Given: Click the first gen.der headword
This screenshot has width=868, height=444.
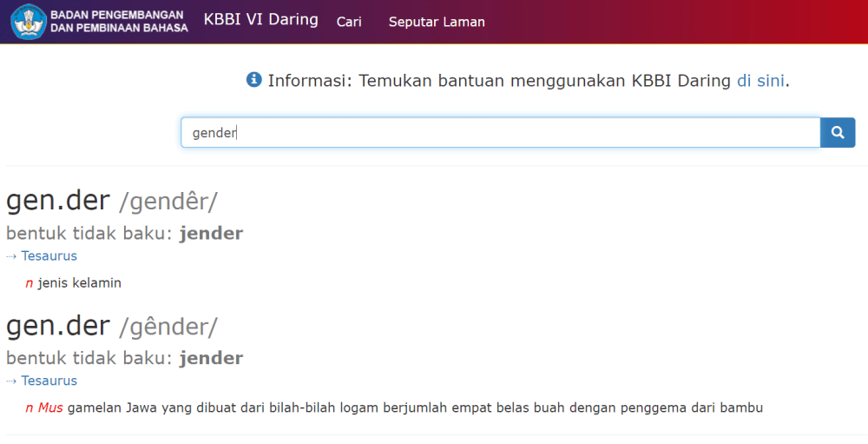Looking at the screenshot, I should coord(58,202).
